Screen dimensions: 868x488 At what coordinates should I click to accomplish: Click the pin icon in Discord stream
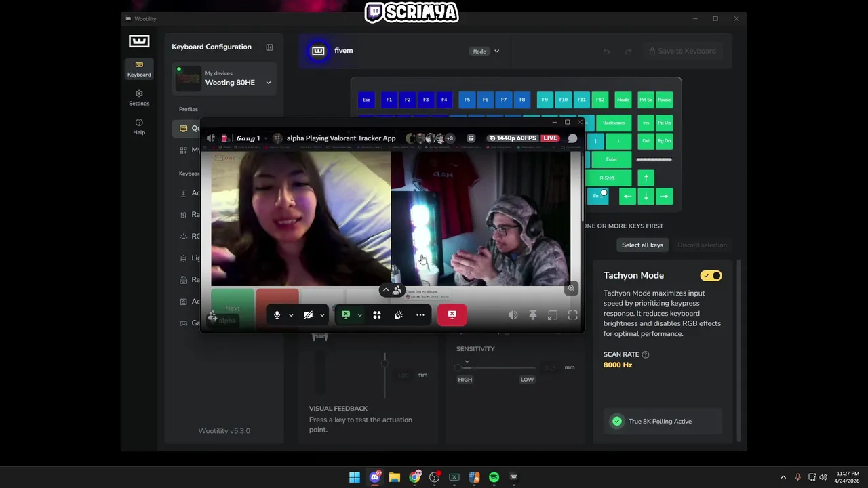coord(533,315)
